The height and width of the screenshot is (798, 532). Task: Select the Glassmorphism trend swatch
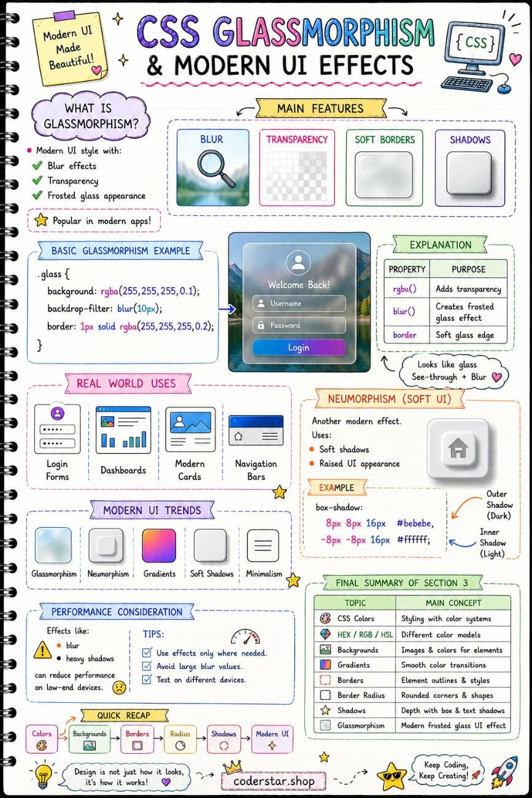tap(53, 545)
